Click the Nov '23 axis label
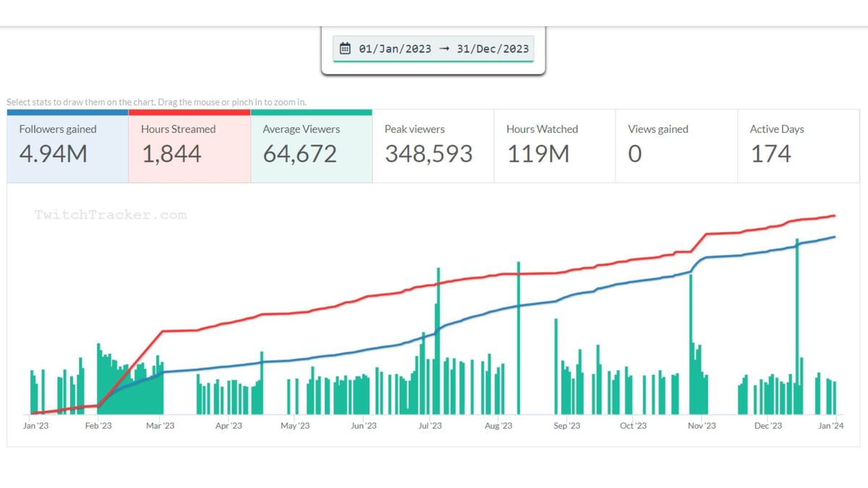 click(x=701, y=426)
